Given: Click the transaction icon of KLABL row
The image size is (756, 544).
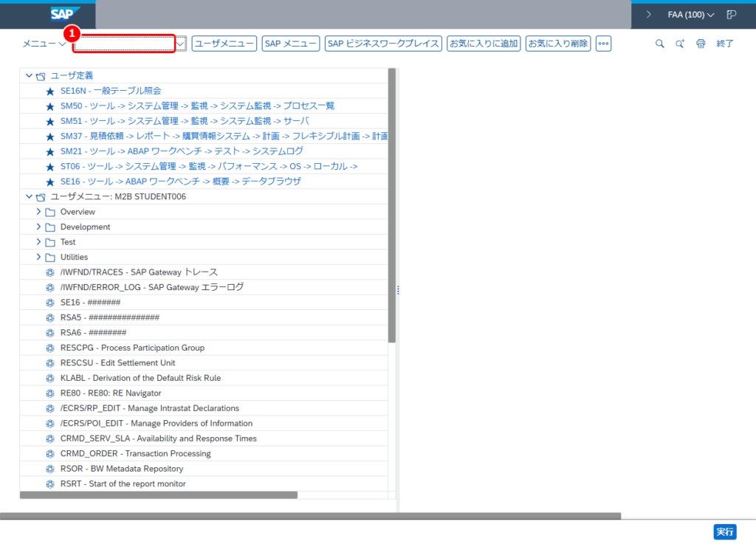Looking at the screenshot, I should click(50, 378).
